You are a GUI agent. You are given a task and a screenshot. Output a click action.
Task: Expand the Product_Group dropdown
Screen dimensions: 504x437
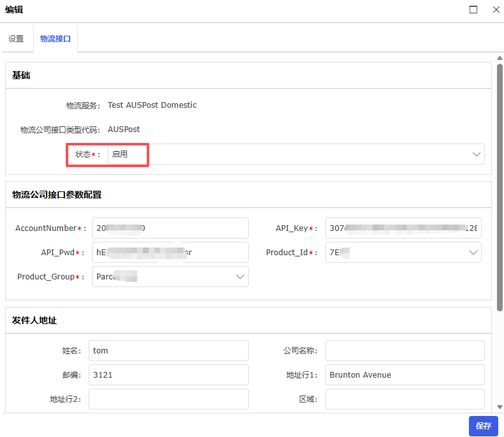coord(170,276)
